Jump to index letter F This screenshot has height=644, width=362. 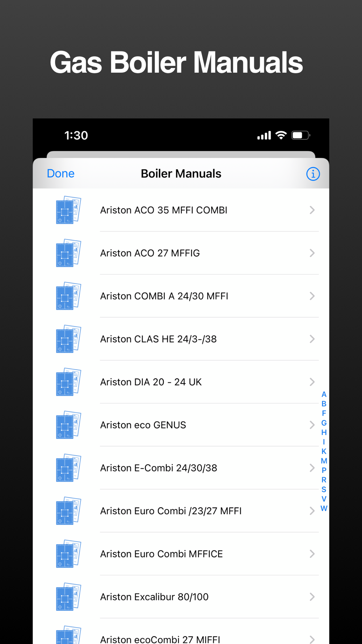click(324, 413)
